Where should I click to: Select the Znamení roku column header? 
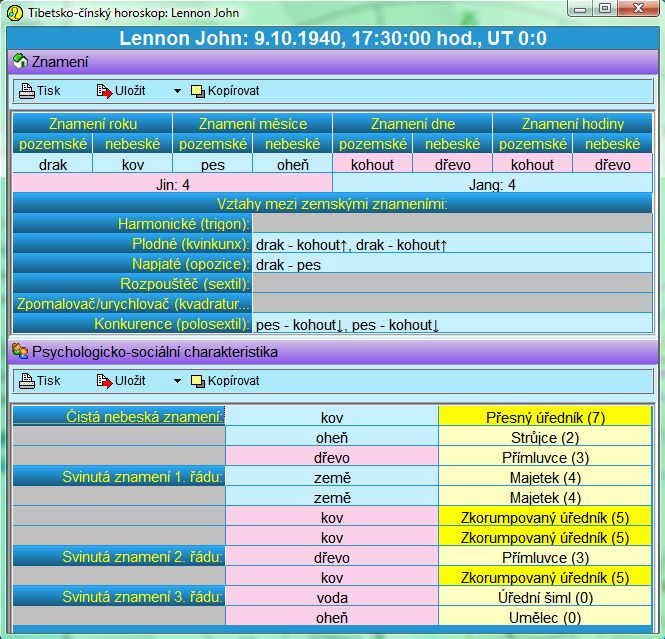click(92, 124)
